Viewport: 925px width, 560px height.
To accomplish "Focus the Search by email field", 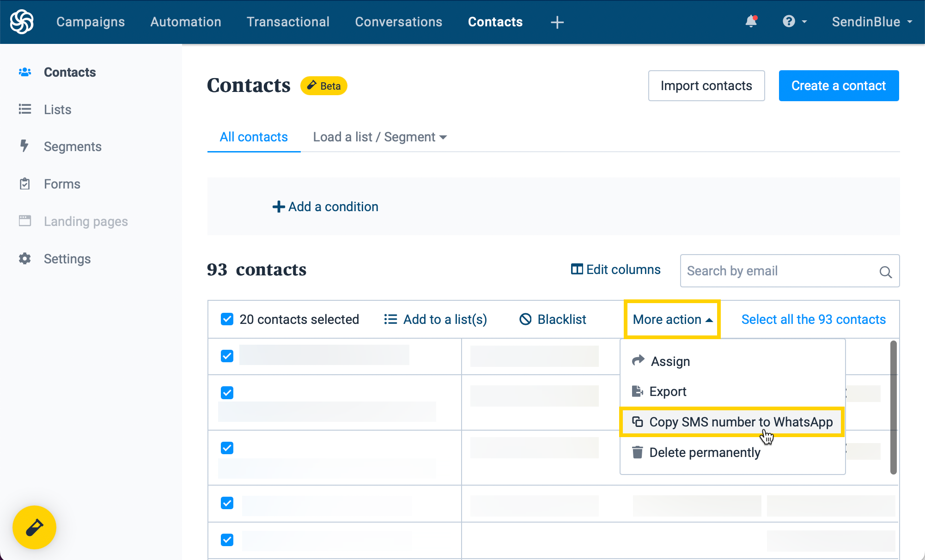I will (x=790, y=271).
